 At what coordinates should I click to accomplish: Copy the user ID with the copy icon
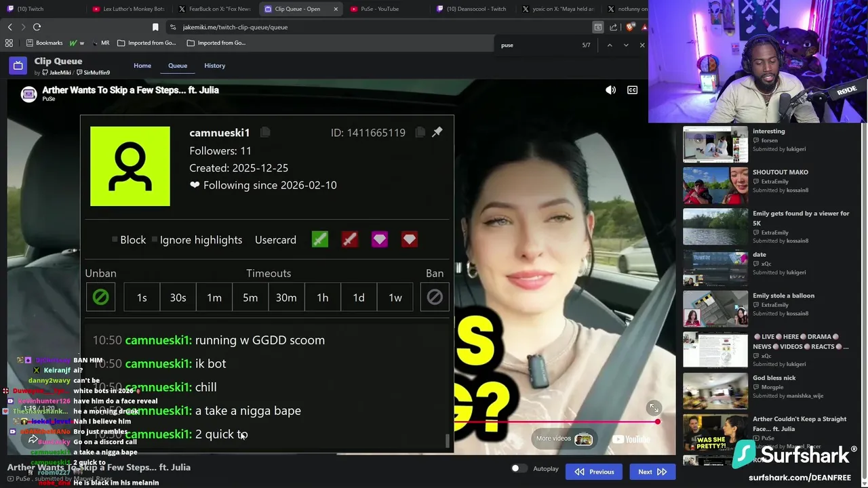(x=420, y=132)
